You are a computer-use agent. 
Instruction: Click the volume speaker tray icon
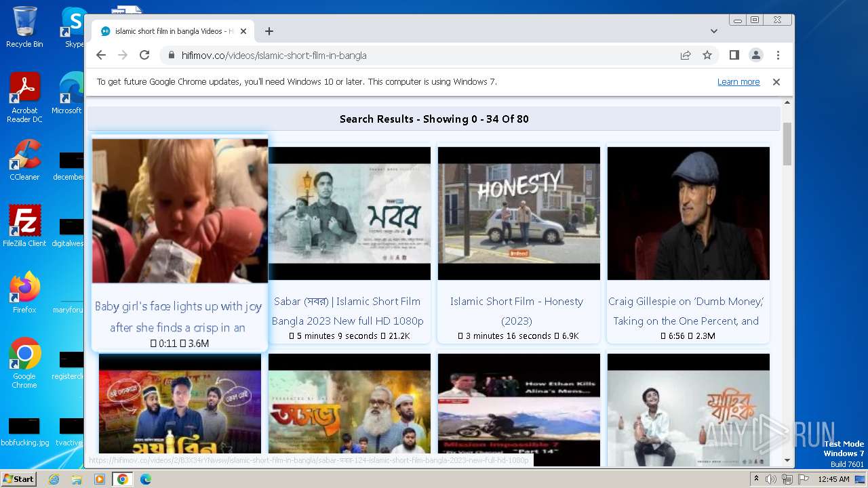tap(771, 479)
